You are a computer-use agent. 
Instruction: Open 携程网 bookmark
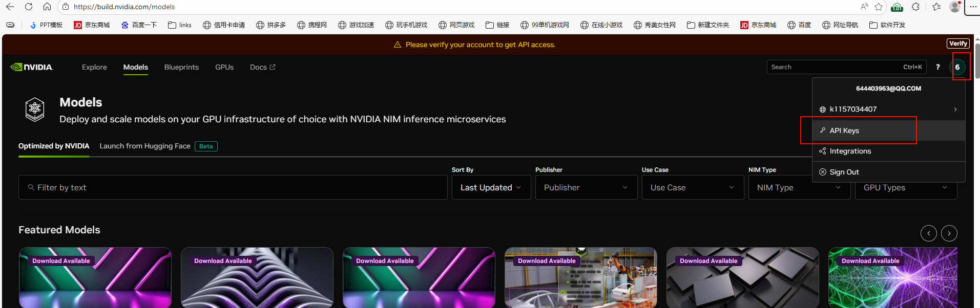click(312, 25)
